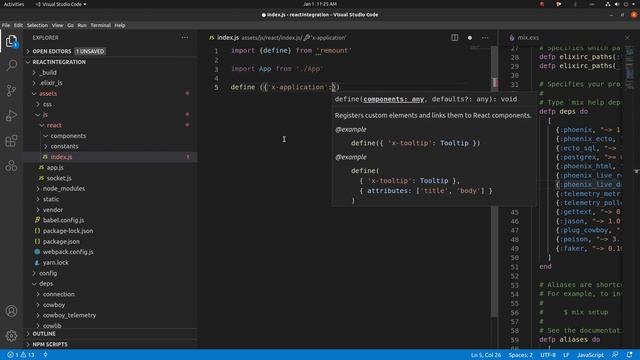Viewport: 640px width, 360px height.
Task: Open the Manage gear icon
Action: click(11, 336)
